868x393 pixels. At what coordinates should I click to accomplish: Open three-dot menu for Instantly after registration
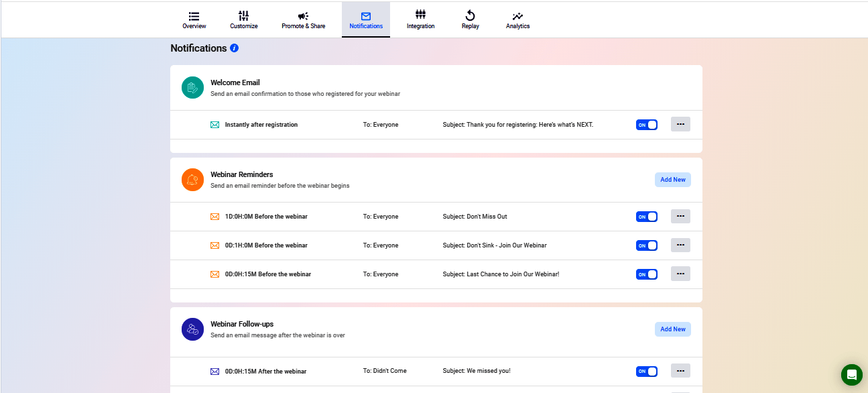680,124
